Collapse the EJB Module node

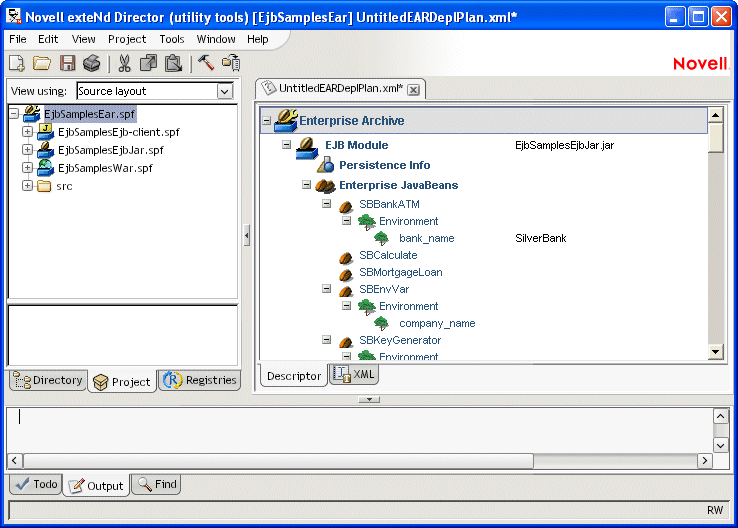287,144
